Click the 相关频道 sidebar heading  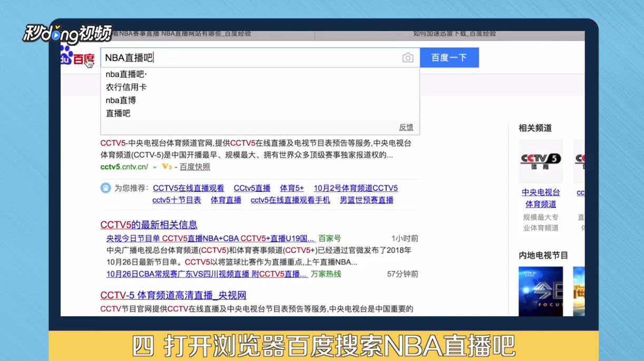click(535, 128)
